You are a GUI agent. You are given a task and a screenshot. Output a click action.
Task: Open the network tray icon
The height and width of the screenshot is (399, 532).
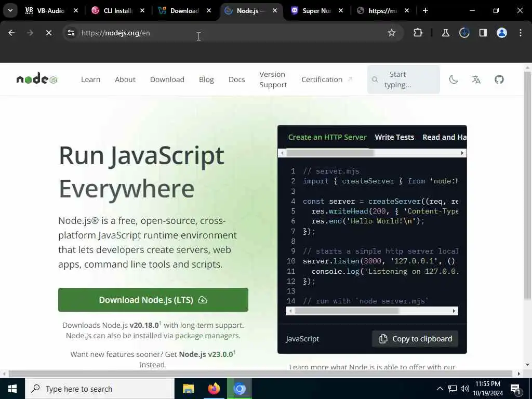453,389
